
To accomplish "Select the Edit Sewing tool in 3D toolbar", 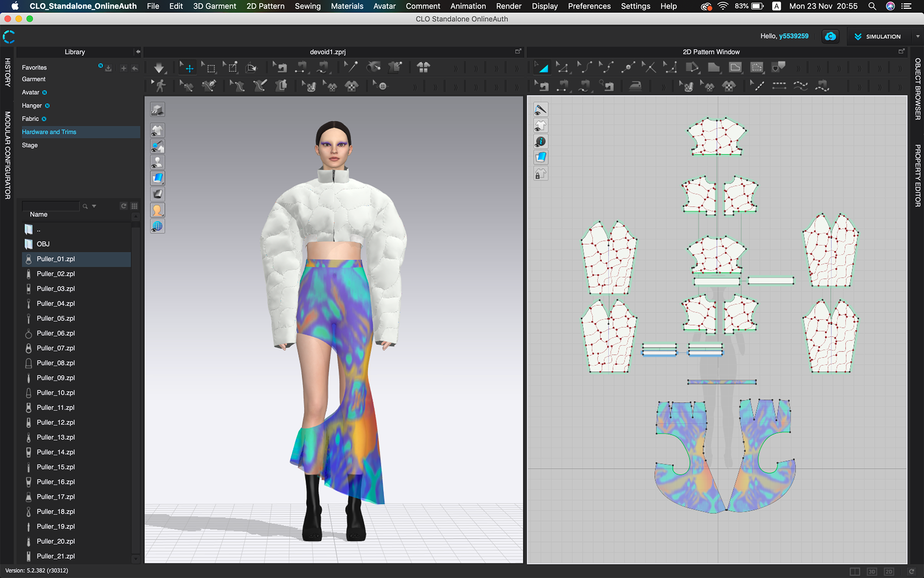I will (280, 68).
